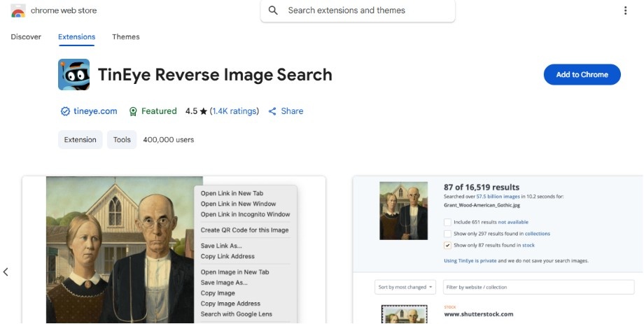Open the three-dot more options menu

(625, 10)
